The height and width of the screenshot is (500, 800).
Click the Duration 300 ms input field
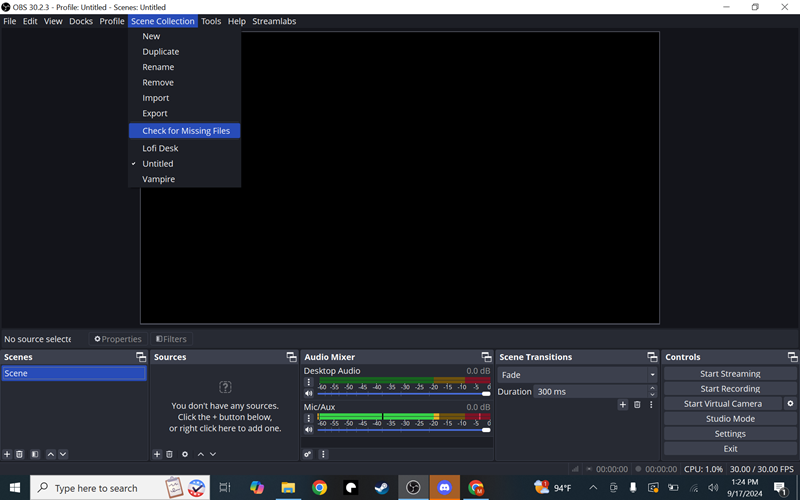[590, 392]
